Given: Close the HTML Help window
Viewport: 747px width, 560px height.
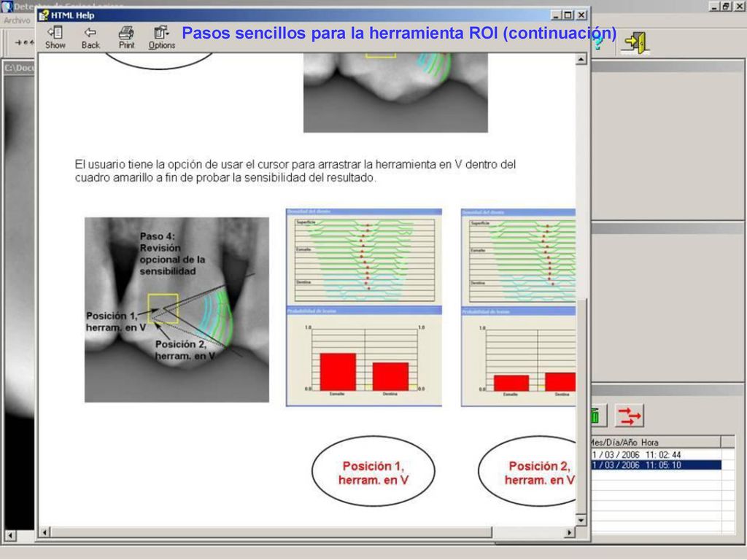Looking at the screenshot, I should pyautogui.click(x=581, y=15).
